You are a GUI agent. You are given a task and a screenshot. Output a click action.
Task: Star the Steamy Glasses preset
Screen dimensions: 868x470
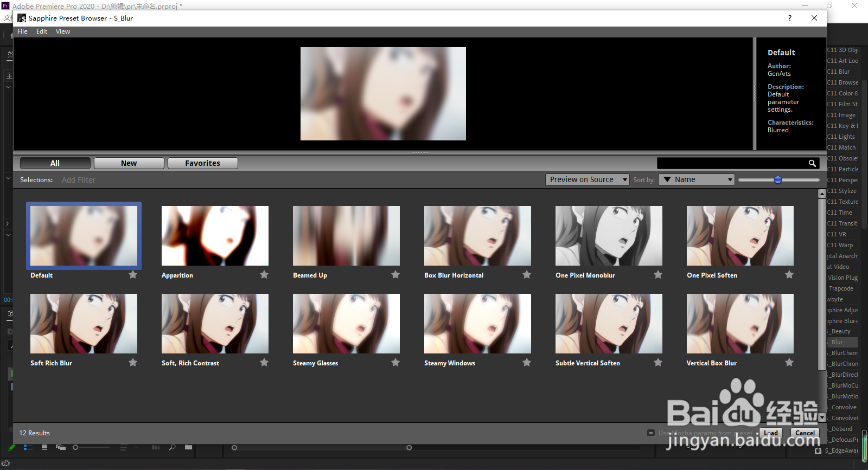coord(395,363)
